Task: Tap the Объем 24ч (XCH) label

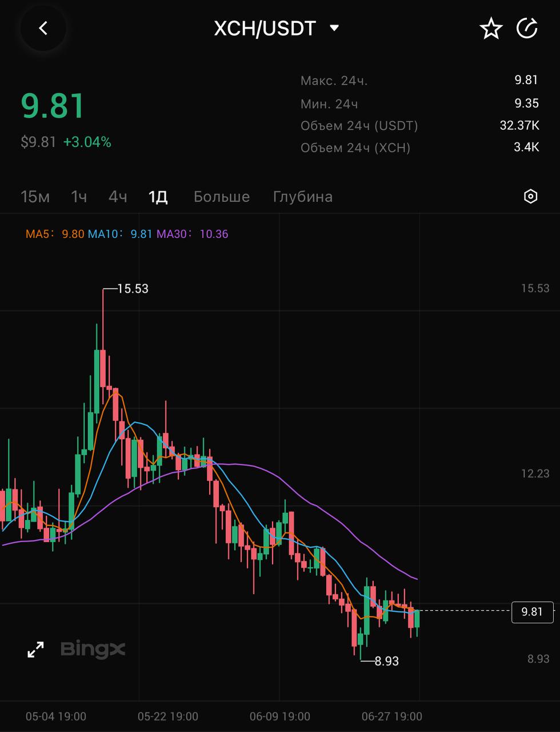Action: click(355, 148)
